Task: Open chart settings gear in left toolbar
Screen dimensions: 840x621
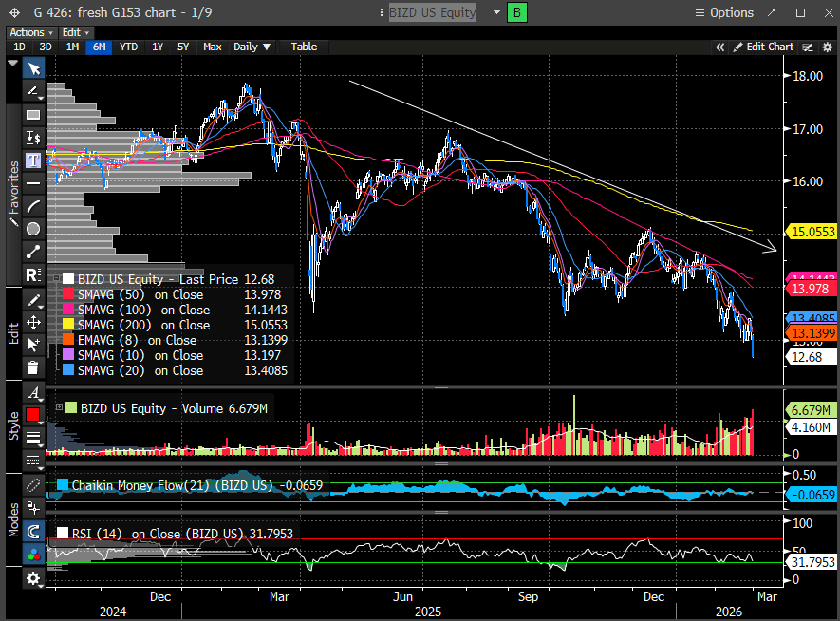Action: click(x=33, y=578)
